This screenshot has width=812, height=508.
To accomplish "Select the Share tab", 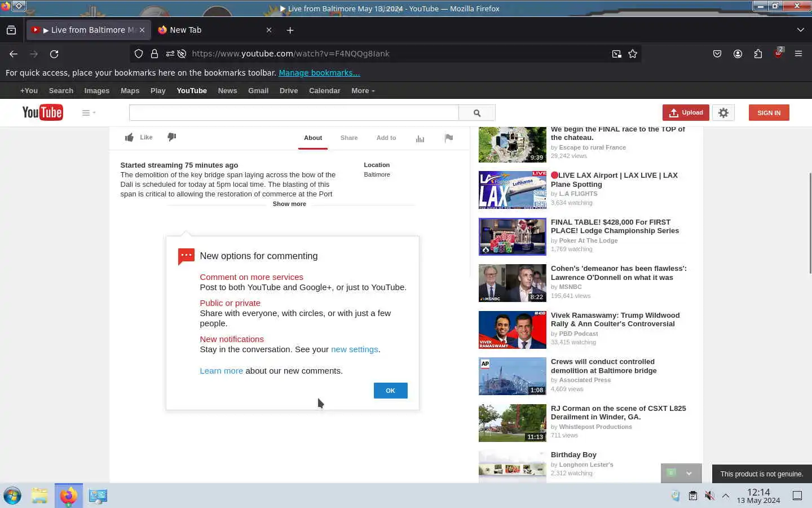I will [349, 138].
